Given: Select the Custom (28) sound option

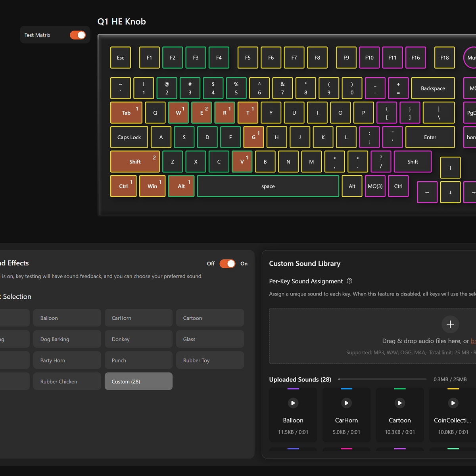Looking at the screenshot, I should click(138, 381).
